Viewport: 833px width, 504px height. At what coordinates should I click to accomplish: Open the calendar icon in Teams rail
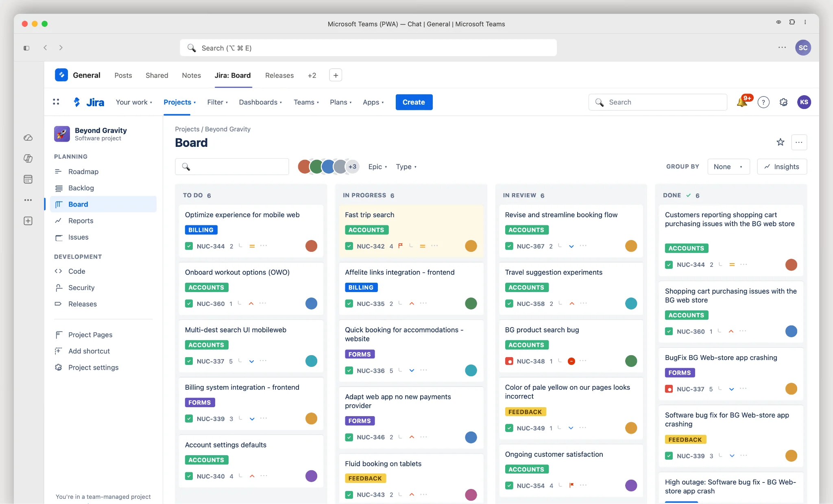click(28, 179)
